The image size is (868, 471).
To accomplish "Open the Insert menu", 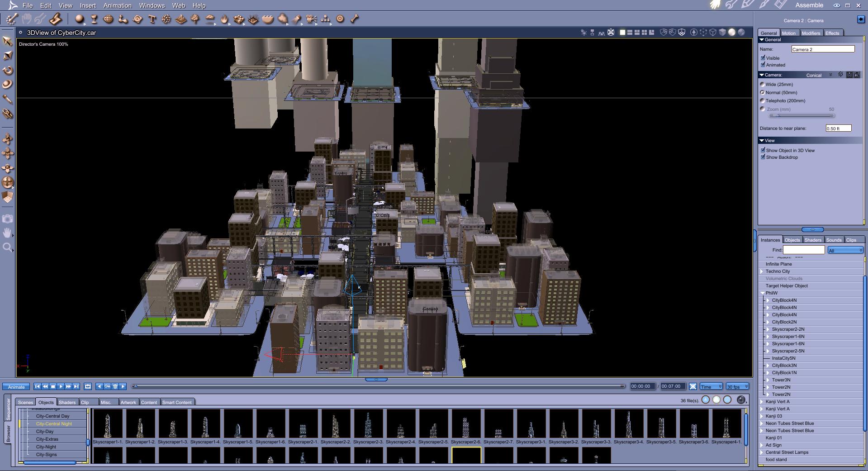I will (x=88, y=5).
